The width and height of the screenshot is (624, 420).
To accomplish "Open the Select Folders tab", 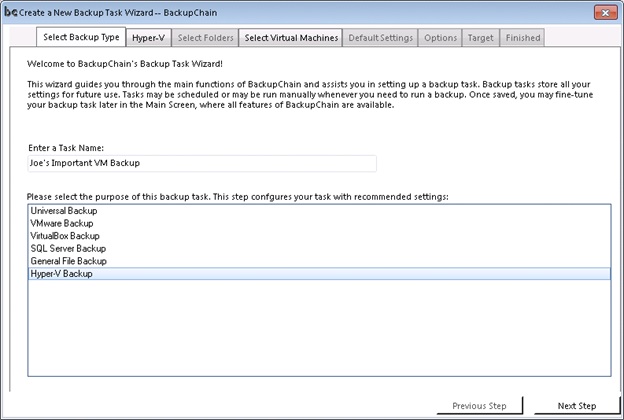I will coord(205,38).
